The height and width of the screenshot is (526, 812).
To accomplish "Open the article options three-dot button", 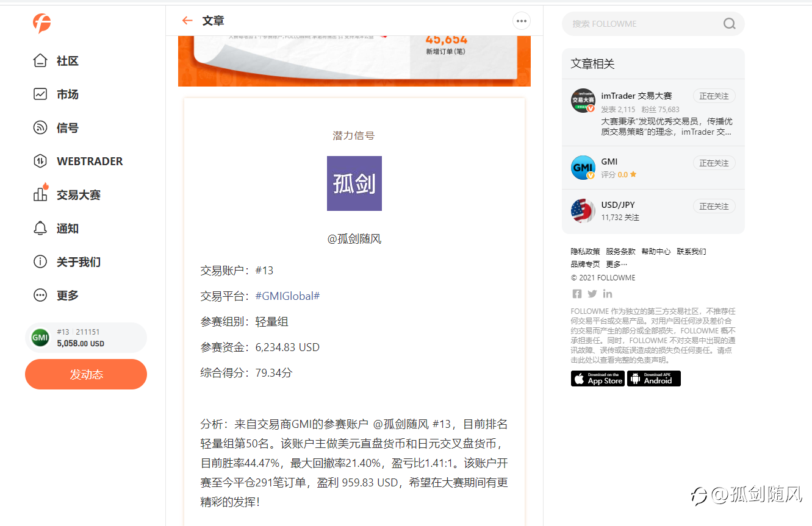I will (521, 21).
